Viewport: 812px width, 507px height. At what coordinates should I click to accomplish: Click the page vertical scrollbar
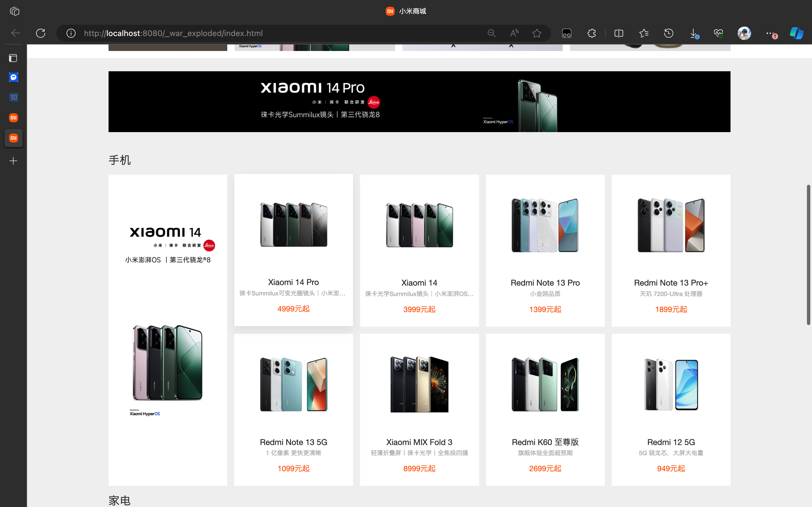point(808,255)
